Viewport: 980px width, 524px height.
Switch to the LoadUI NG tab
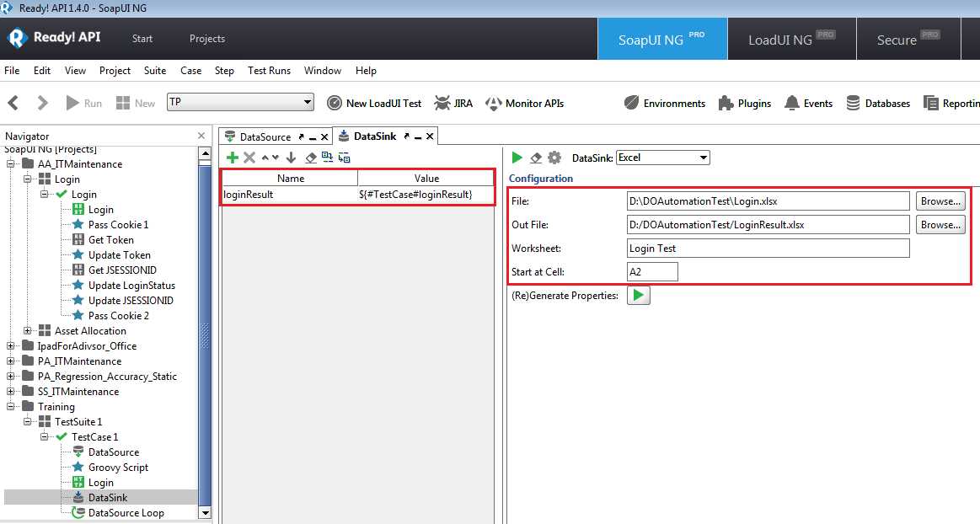coord(792,40)
